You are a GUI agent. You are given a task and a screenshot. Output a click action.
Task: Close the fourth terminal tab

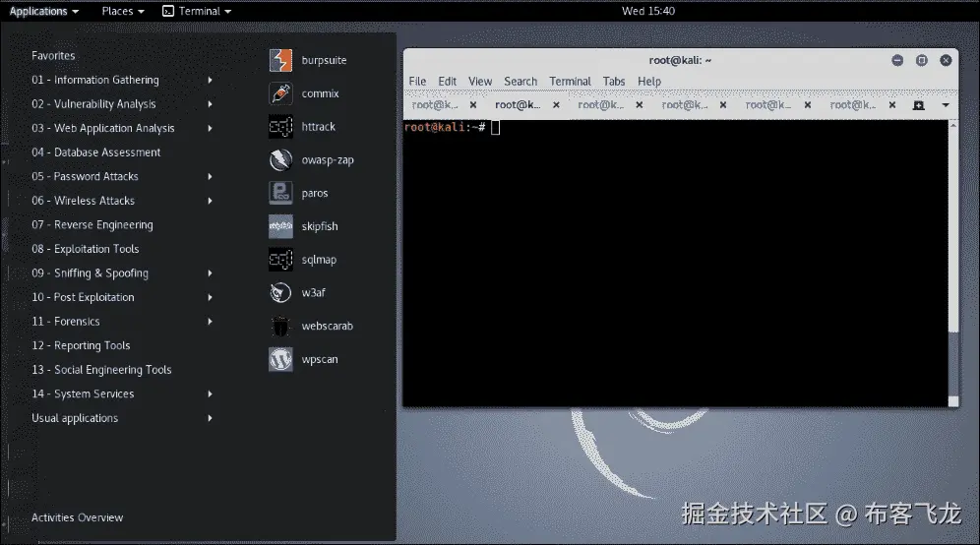(723, 105)
